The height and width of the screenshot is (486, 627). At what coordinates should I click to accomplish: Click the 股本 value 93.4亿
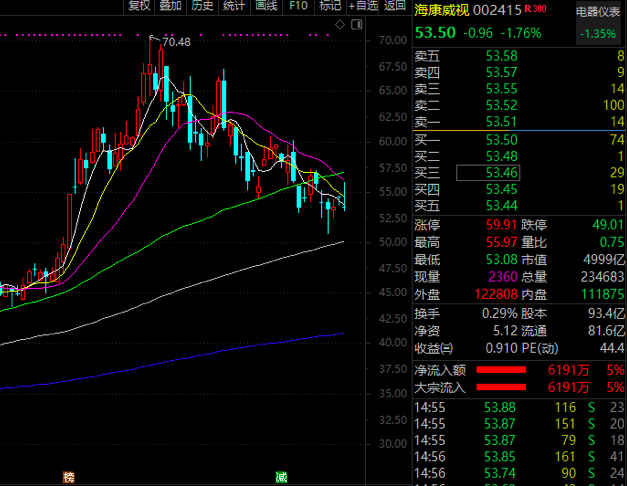606,314
